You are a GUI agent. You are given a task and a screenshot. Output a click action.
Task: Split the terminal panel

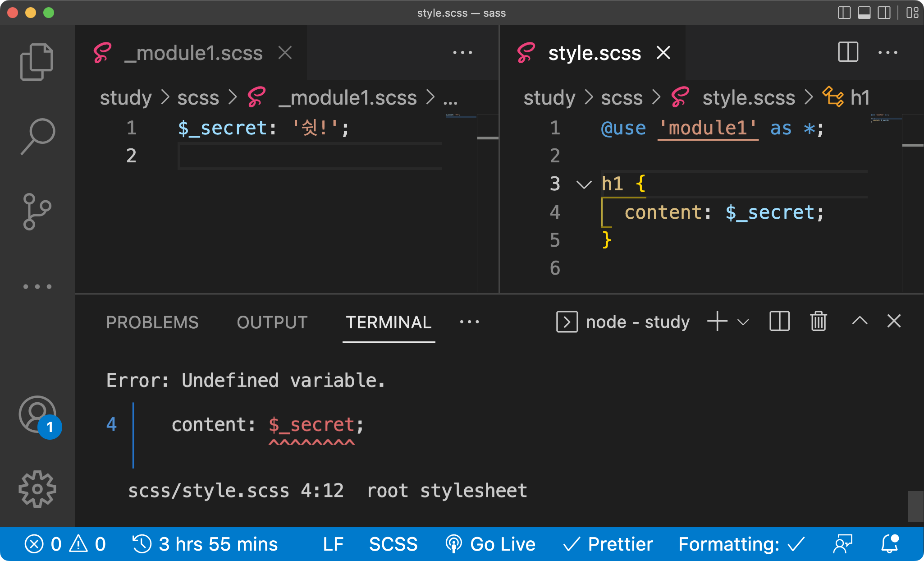point(779,322)
